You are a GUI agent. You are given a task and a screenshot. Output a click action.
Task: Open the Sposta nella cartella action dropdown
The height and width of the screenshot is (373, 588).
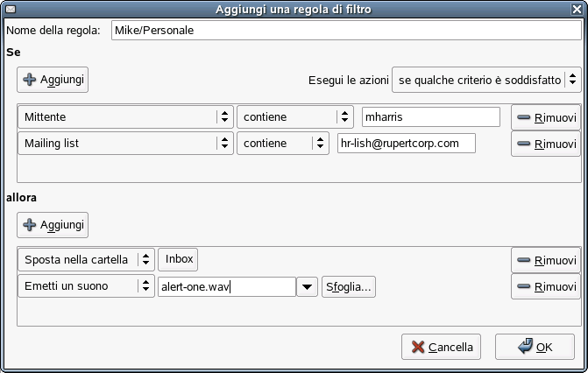(x=86, y=260)
